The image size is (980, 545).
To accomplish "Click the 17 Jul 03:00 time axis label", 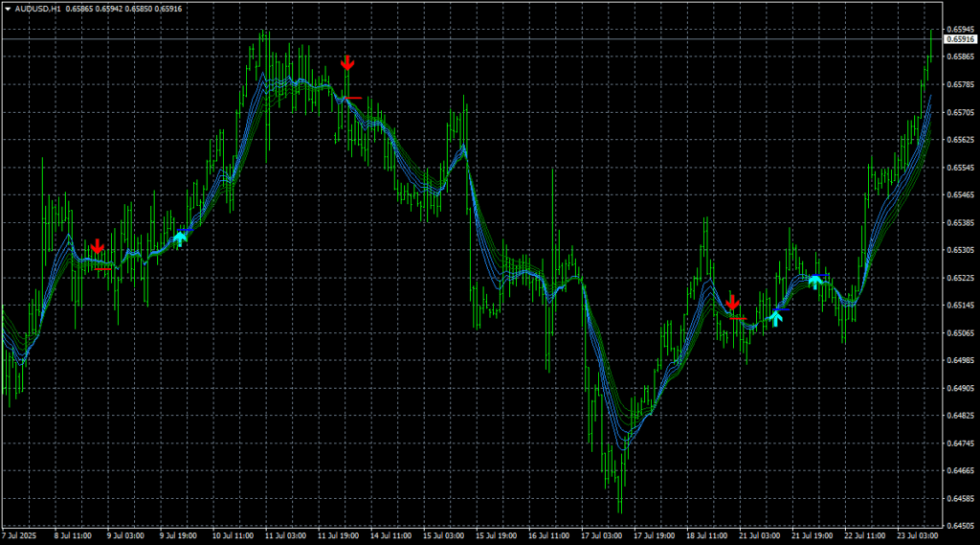I will pos(601,536).
